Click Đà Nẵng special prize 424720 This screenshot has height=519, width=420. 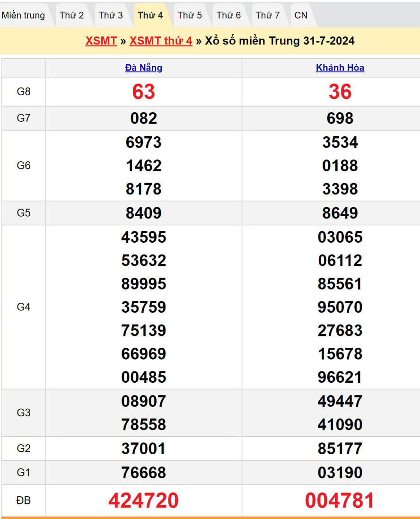[144, 501]
